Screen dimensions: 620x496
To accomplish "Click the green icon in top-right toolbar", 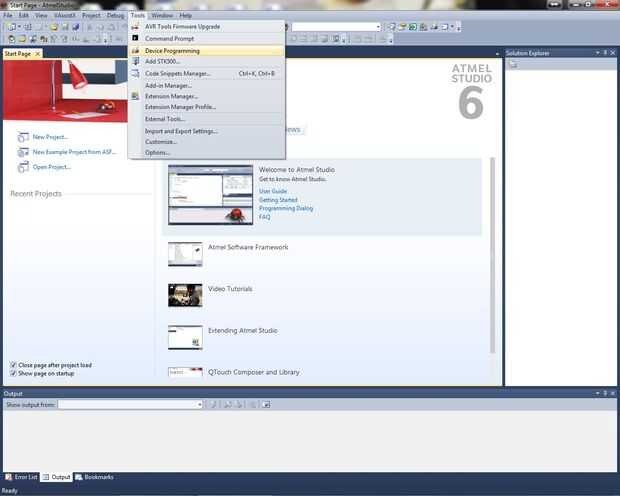I will [x=413, y=27].
